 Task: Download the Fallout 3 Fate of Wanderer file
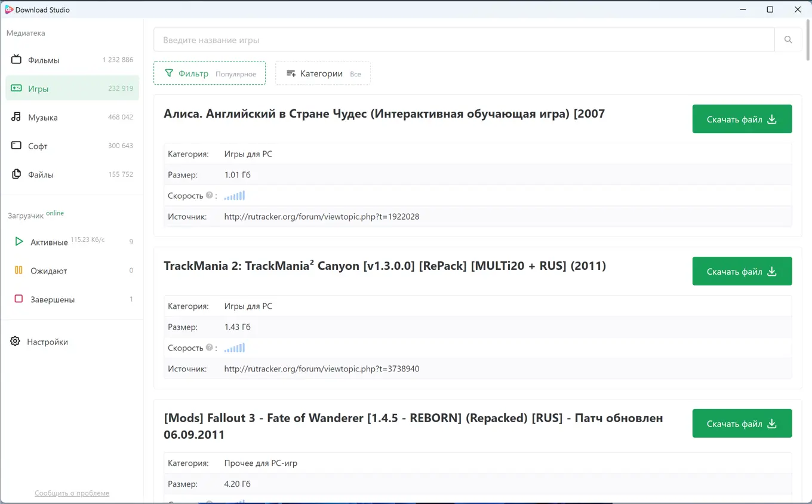[742, 423]
